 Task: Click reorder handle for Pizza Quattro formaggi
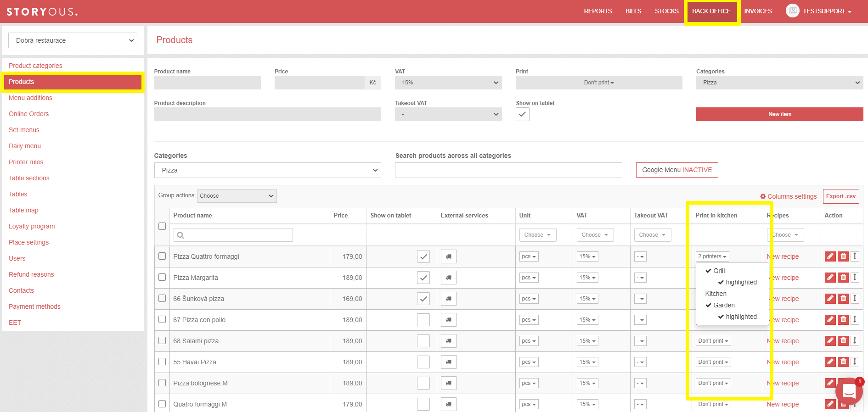(x=855, y=256)
